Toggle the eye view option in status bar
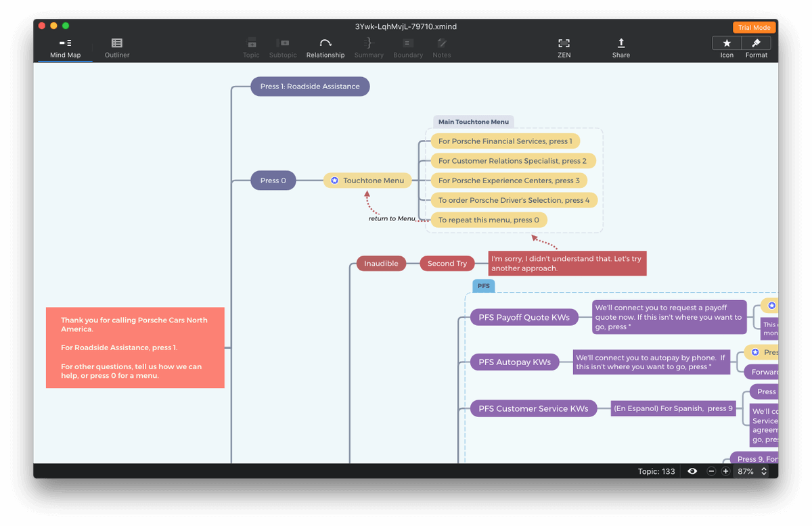Screen dimensions: 812x526 692,471
